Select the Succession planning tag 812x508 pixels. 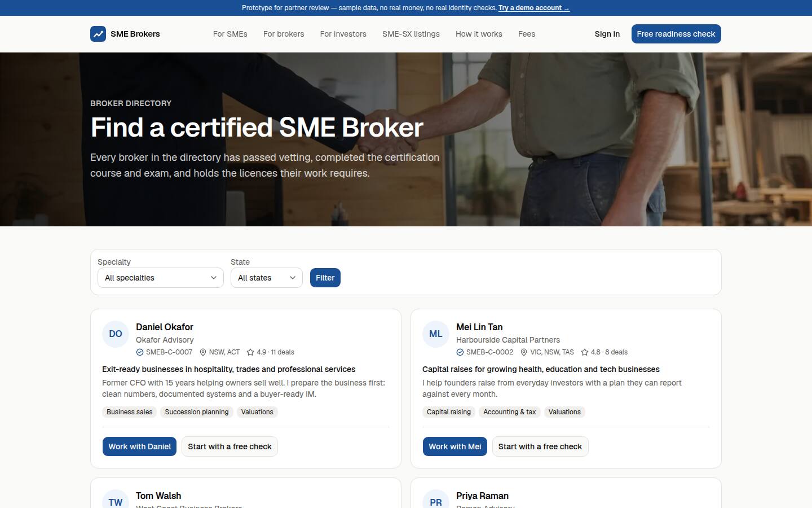click(x=197, y=412)
